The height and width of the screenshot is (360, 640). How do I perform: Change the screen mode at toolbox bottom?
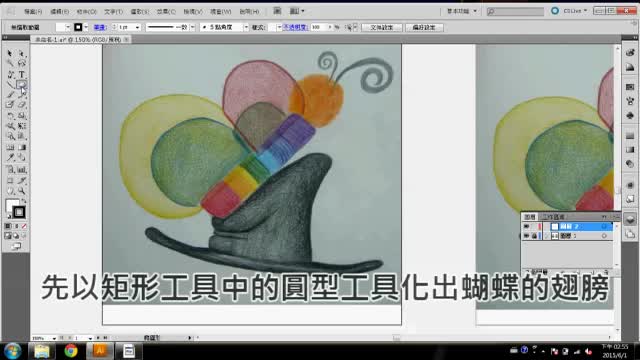[x=16, y=246]
